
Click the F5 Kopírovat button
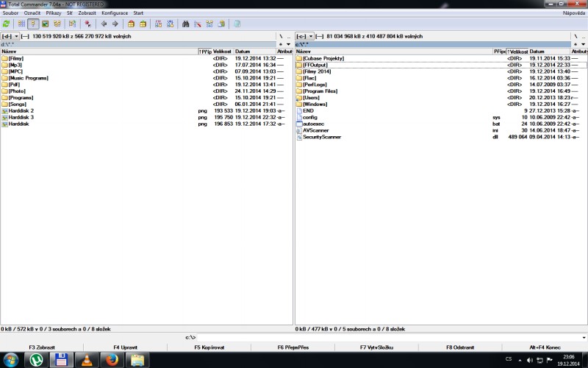(209, 347)
